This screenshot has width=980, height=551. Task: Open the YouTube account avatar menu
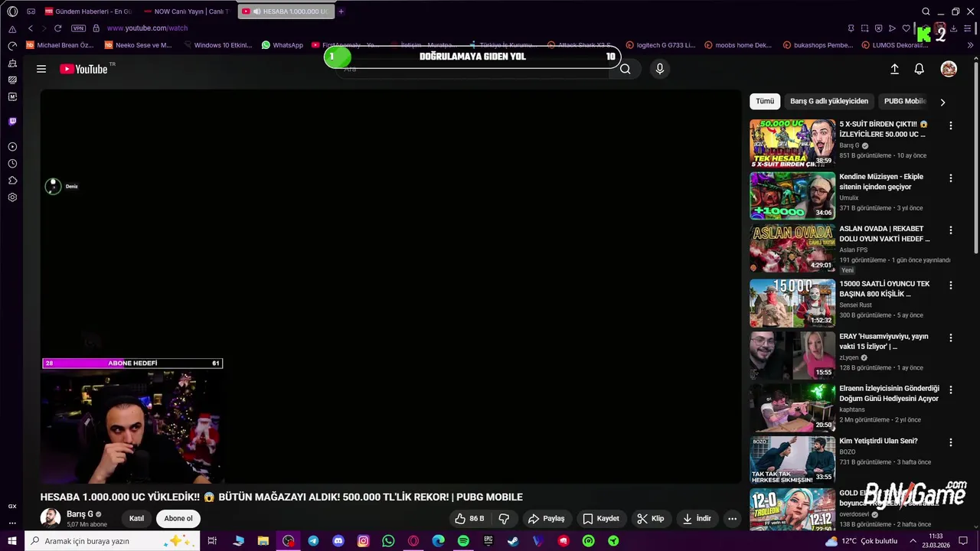pyautogui.click(x=949, y=69)
